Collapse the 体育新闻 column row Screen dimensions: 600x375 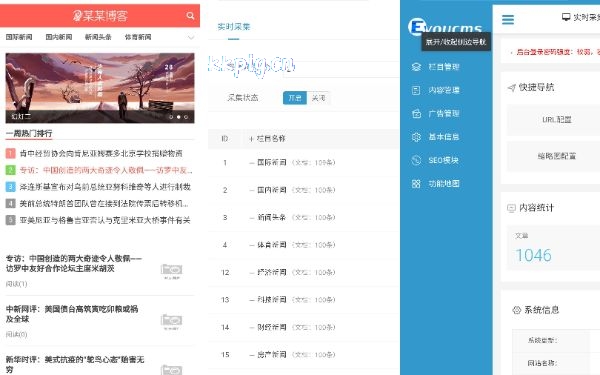pos(252,245)
